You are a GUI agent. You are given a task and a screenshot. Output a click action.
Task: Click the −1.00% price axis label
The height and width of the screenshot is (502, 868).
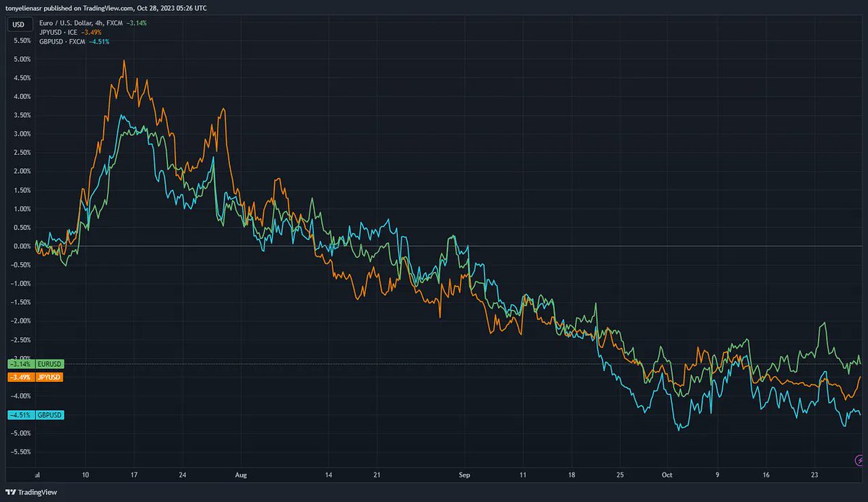pos(22,284)
